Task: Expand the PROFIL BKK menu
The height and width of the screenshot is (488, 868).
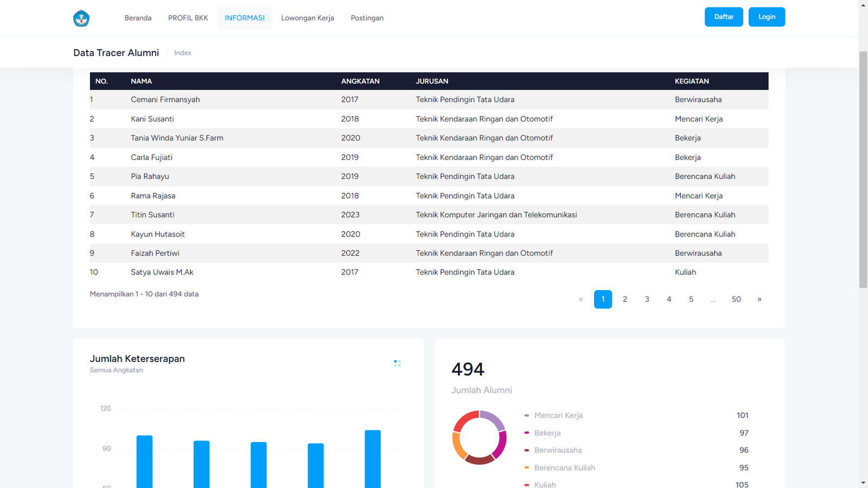Action: pyautogui.click(x=188, y=18)
